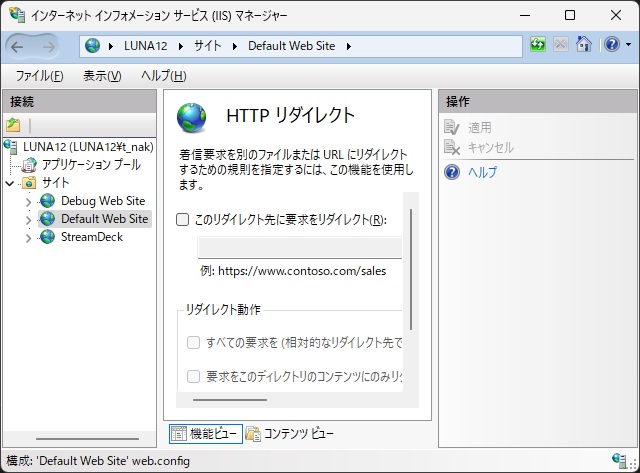
Task: Open dropdown arrow after Default Web Site breadcrumb
Action: click(x=349, y=47)
